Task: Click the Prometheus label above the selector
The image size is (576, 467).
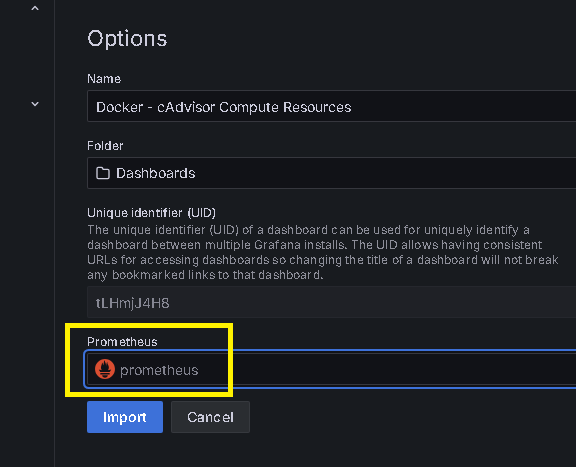Action: [x=122, y=342]
